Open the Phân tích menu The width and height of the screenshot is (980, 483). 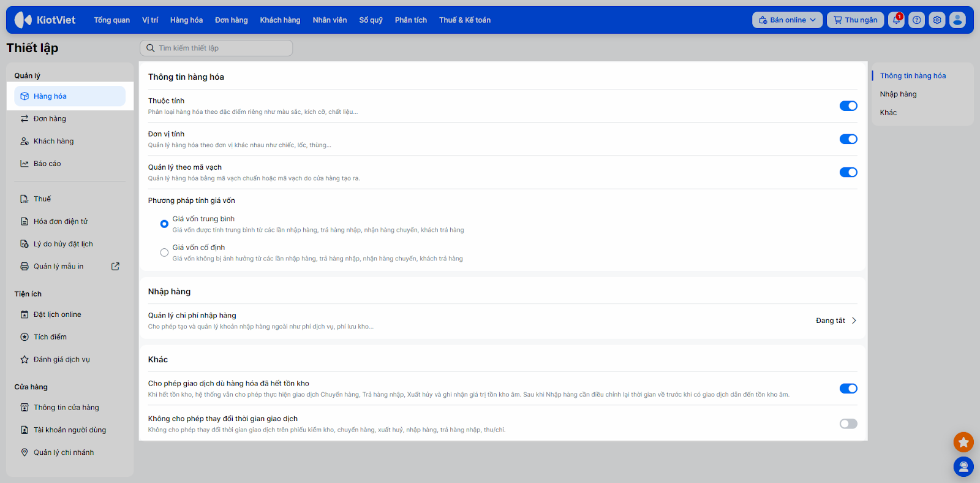point(411,20)
